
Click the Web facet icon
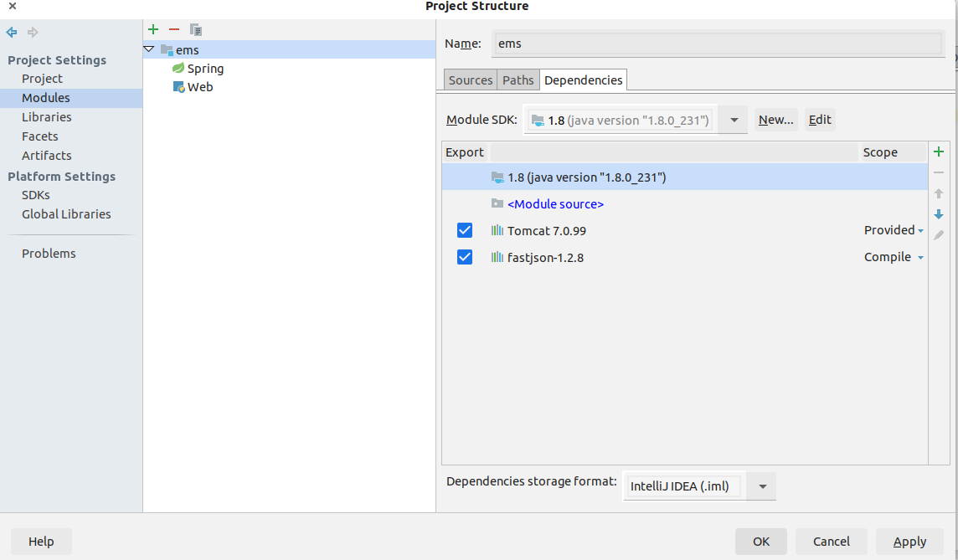click(x=178, y=87)
